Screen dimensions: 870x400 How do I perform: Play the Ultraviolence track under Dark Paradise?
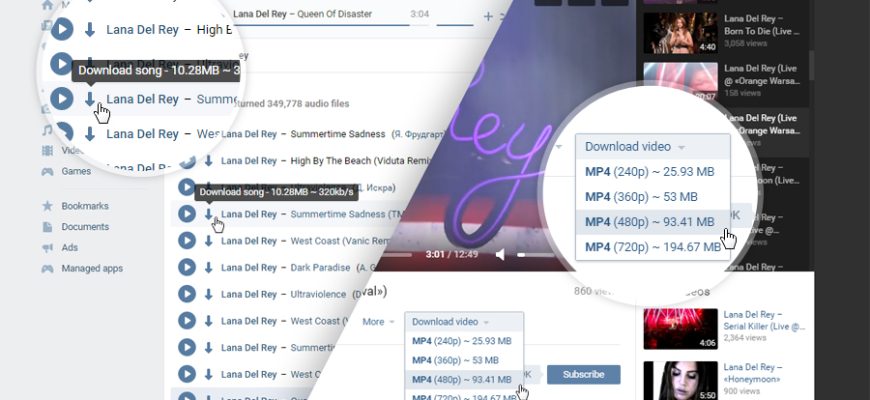(187, 294)
